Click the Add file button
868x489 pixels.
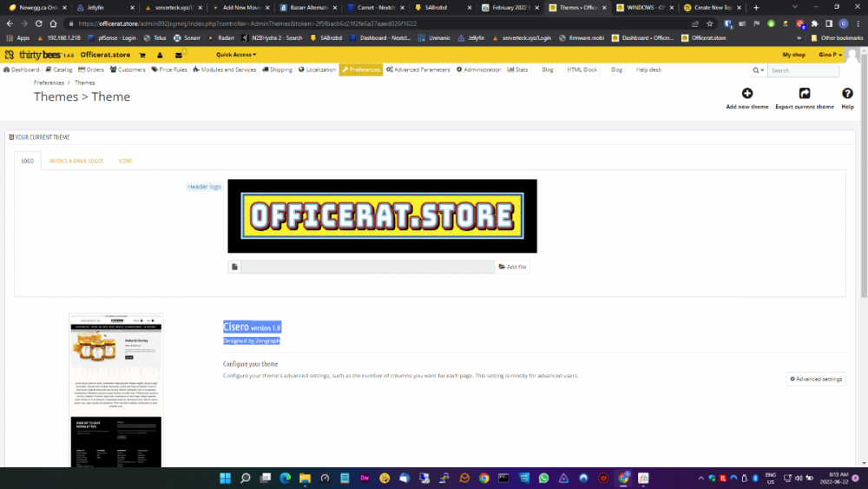coord(512,267)
